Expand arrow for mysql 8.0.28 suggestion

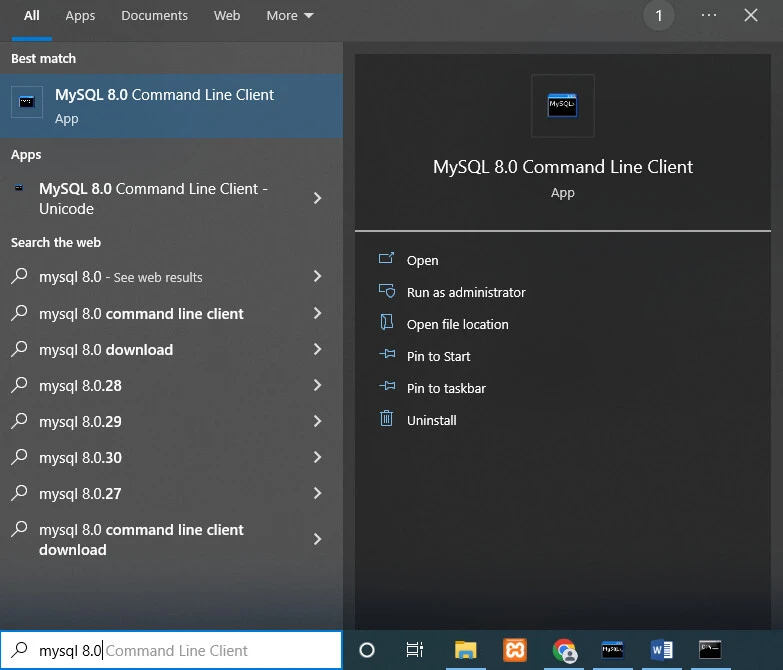(317, 386)
